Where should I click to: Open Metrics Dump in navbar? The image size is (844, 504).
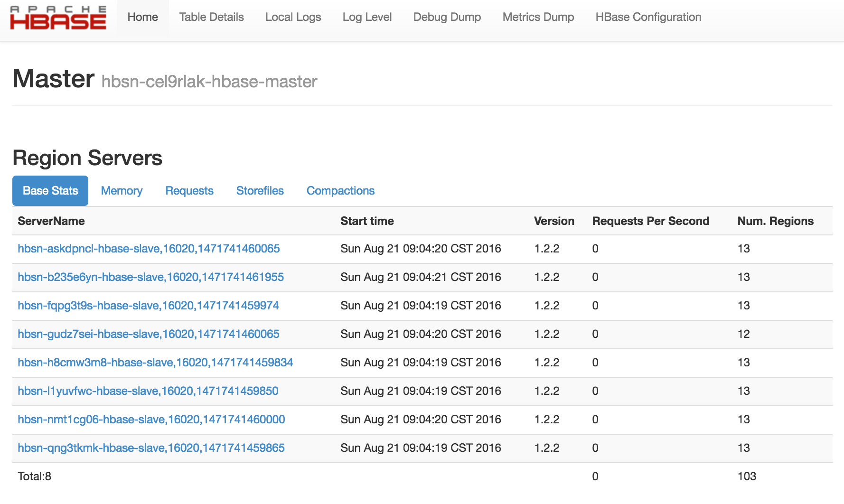click(538, 17)
